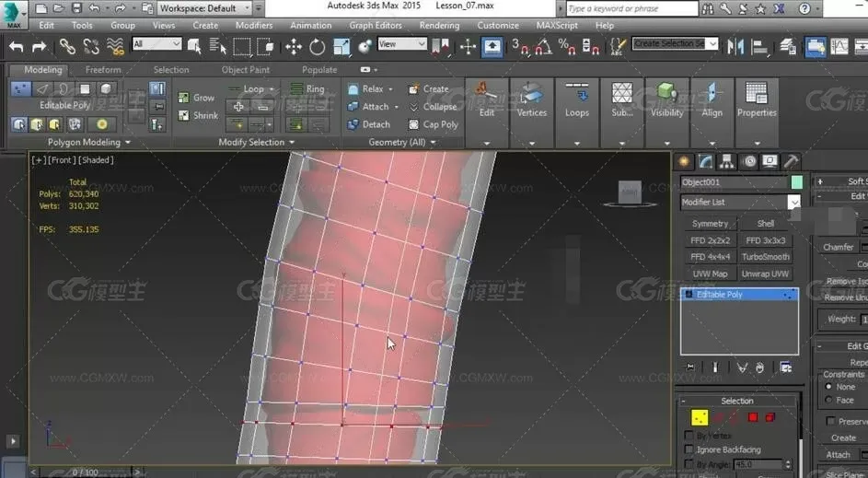Click the Undo arrow in main toolbar
The height and width of the screenshot is (478, 868).
click(16, 47)
